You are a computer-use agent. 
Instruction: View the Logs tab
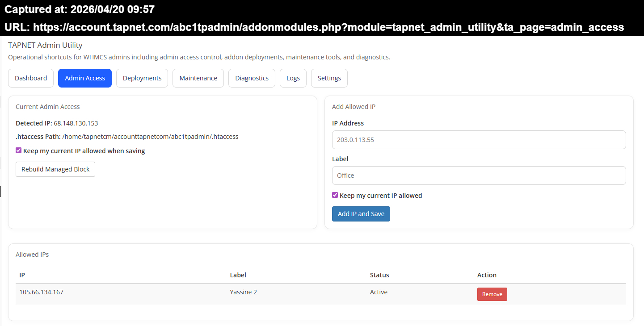tap(293, 78)
